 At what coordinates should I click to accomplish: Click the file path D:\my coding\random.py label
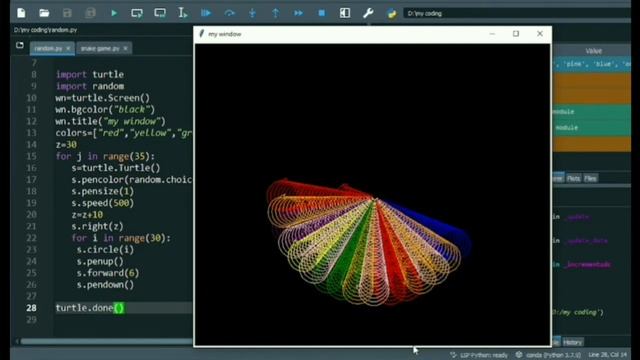(x=45, y=30)
